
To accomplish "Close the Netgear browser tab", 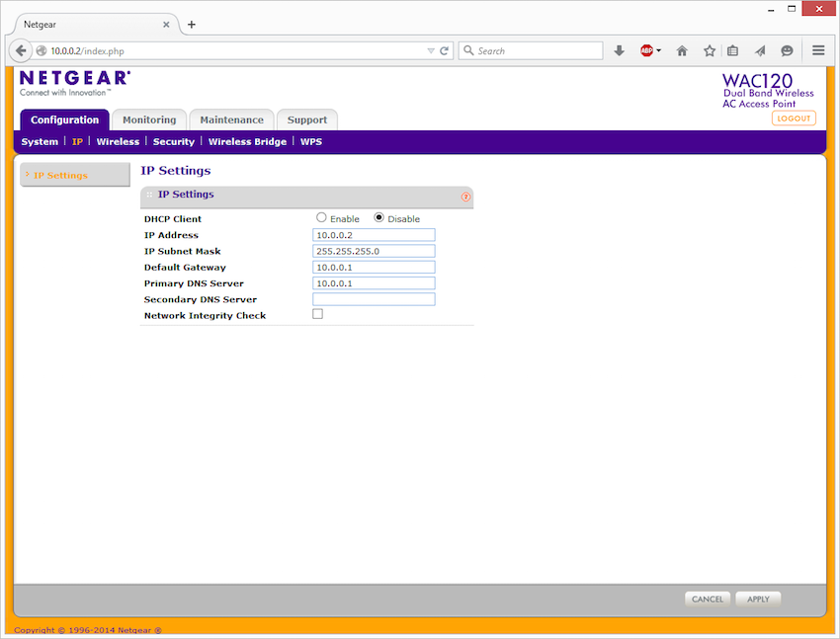I will coord(166,25).
